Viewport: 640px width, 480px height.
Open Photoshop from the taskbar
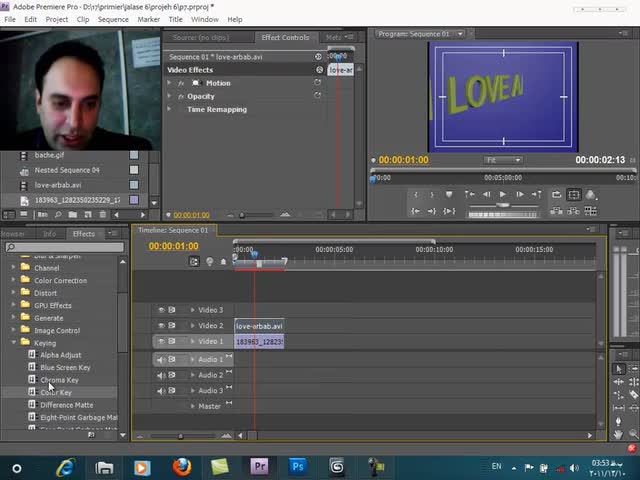(x=298, y=466)
